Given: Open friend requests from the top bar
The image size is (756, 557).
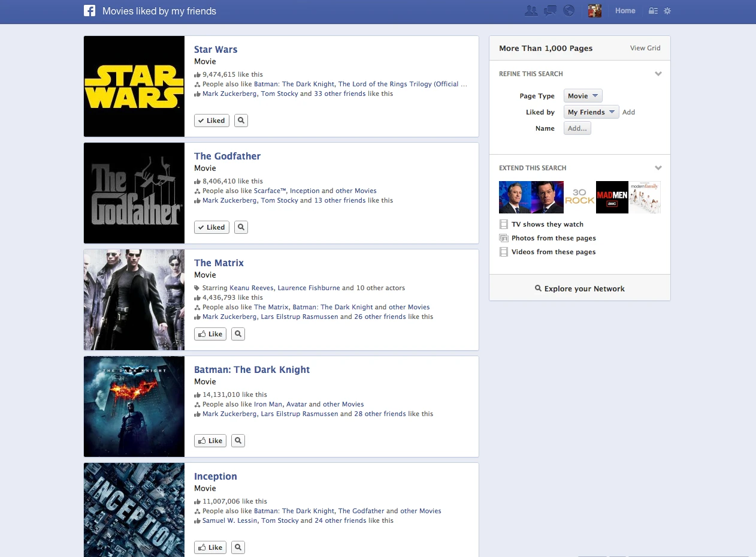Looking at the screenshot, I should pyautogui.click(x=531, y=10).
